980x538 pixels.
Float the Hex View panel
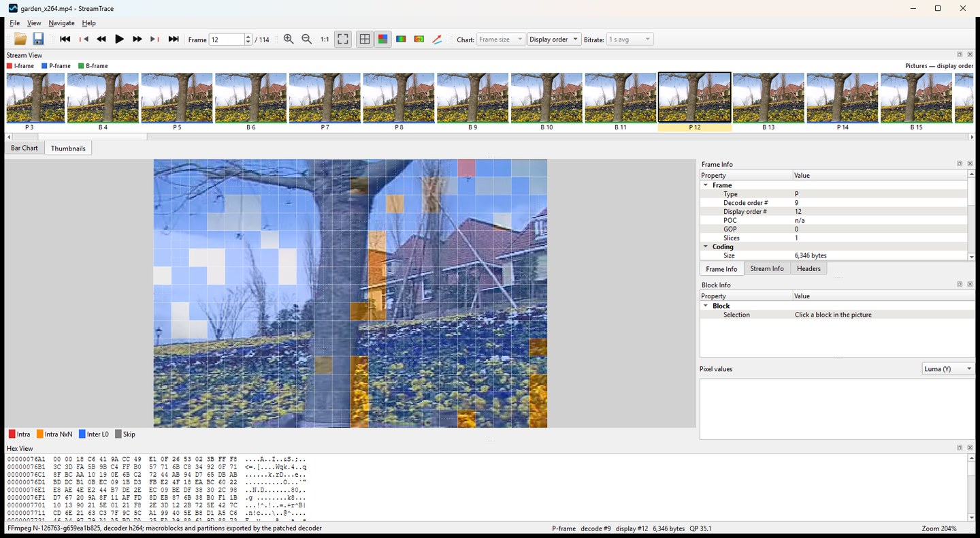point(960,447)
